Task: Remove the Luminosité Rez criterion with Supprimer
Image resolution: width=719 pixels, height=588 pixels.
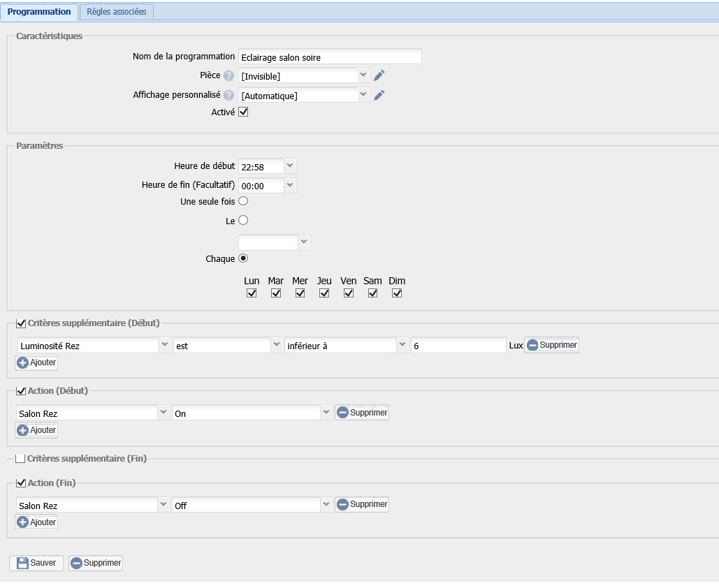Action: pos(552,345)
